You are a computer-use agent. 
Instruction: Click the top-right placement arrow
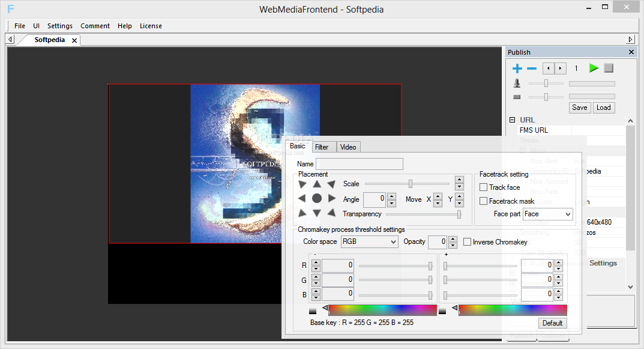coord(331,184)
